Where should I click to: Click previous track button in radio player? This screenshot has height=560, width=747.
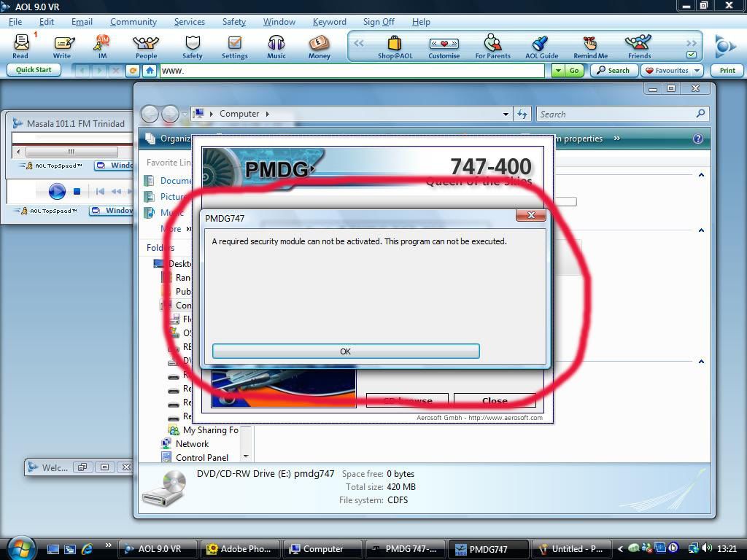point(100,192)
